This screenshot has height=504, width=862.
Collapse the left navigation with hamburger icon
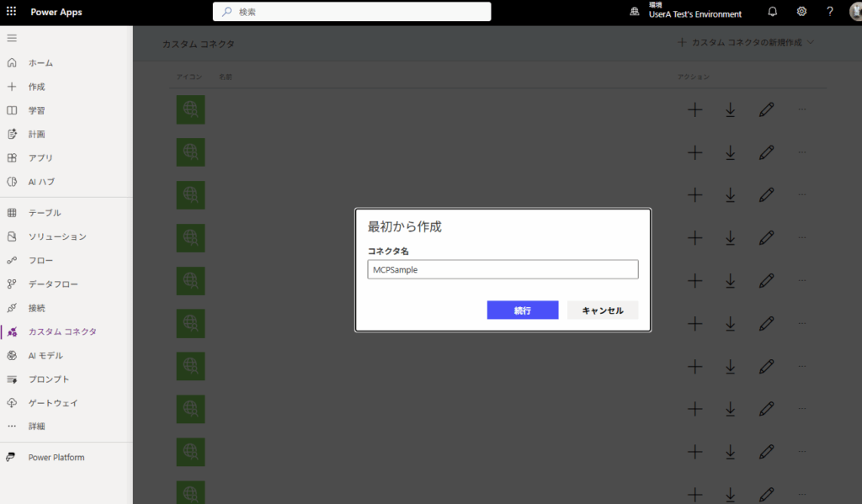[12, 38]
